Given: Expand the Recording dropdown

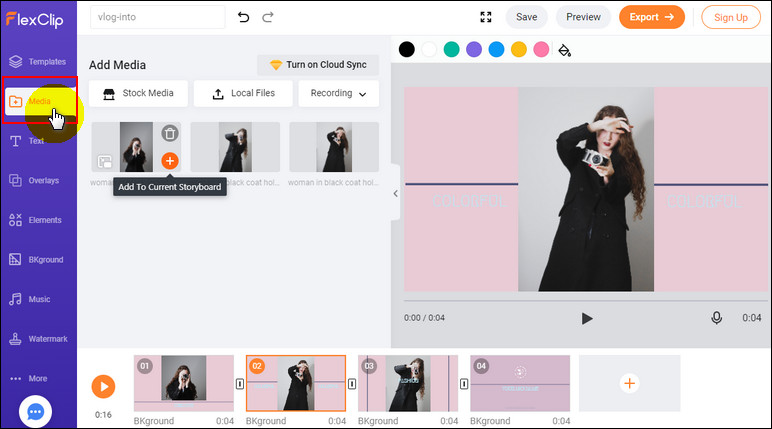Looking at the screenshot, I should [x=339, y=93].
